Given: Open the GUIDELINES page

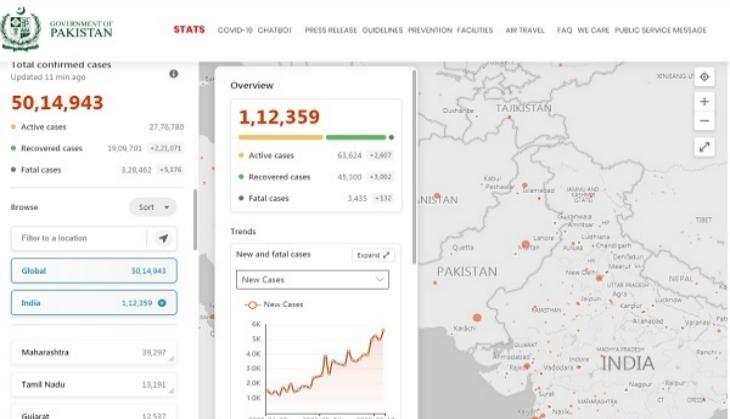Looking at the screenshot, I should [x=382, y=30].
